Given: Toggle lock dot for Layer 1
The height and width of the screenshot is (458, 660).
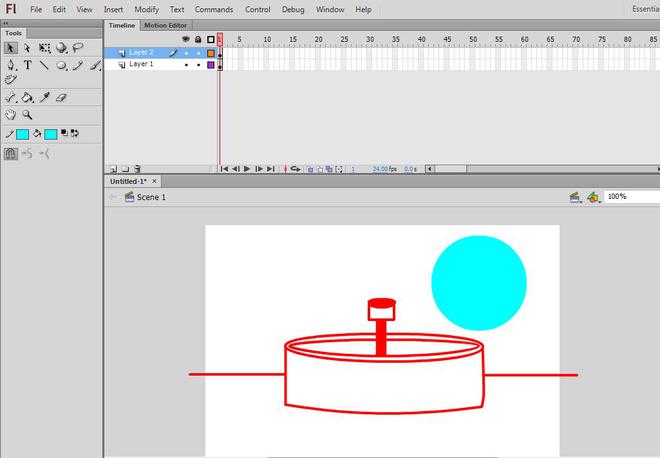Looking at the screenshot, I should tap(198, 64).
